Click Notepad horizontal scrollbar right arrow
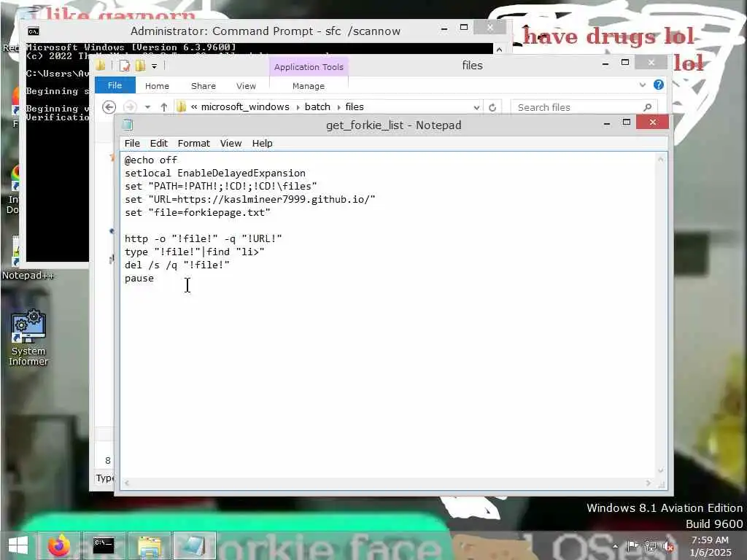The height and width of the screenshot is (560, 747). 649,483
